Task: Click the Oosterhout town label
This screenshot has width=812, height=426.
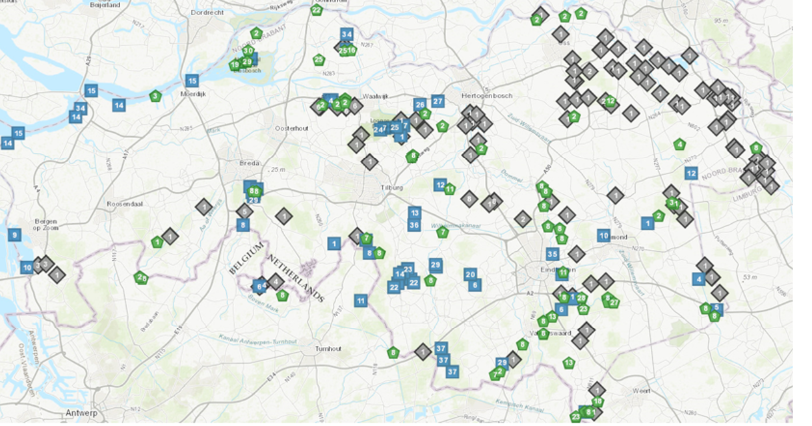Action: pos(294,127)
